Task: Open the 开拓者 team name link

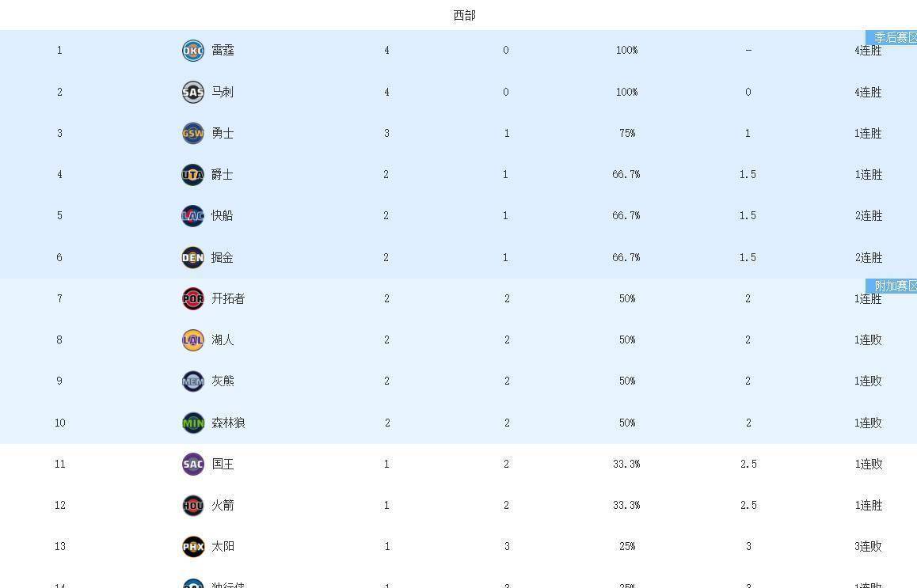Action: pyautogui.click(x=228, y=298)
